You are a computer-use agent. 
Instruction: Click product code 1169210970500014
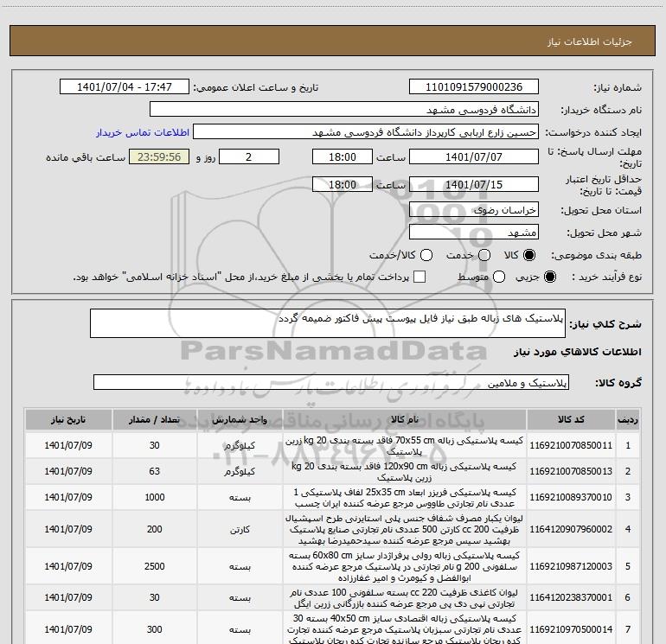point(571,629)
